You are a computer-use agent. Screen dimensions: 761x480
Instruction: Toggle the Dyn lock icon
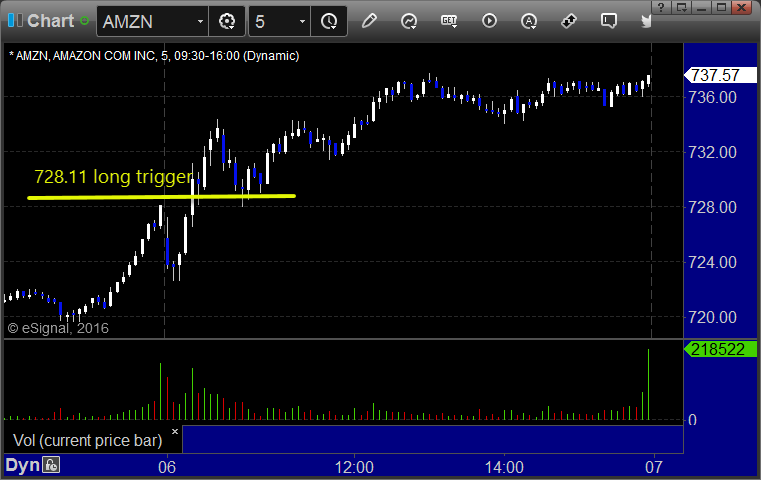point(51,465)
